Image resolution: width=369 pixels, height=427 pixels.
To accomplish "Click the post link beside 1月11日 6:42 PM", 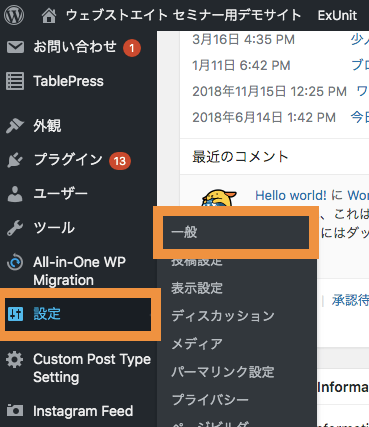I will tap(360, 65).
